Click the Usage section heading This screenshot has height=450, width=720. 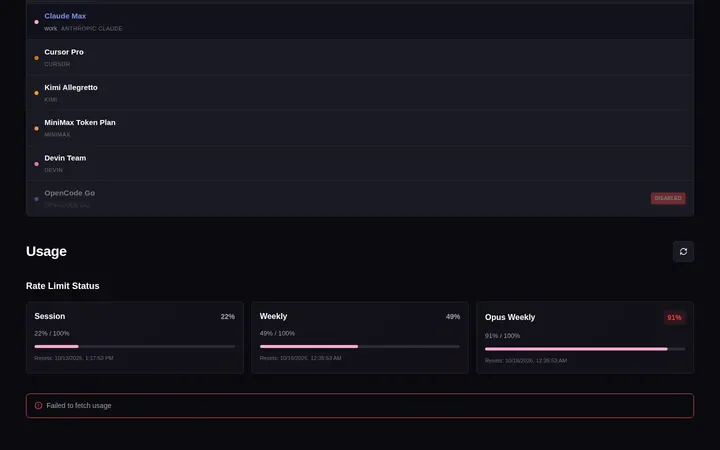pos(46,251)
